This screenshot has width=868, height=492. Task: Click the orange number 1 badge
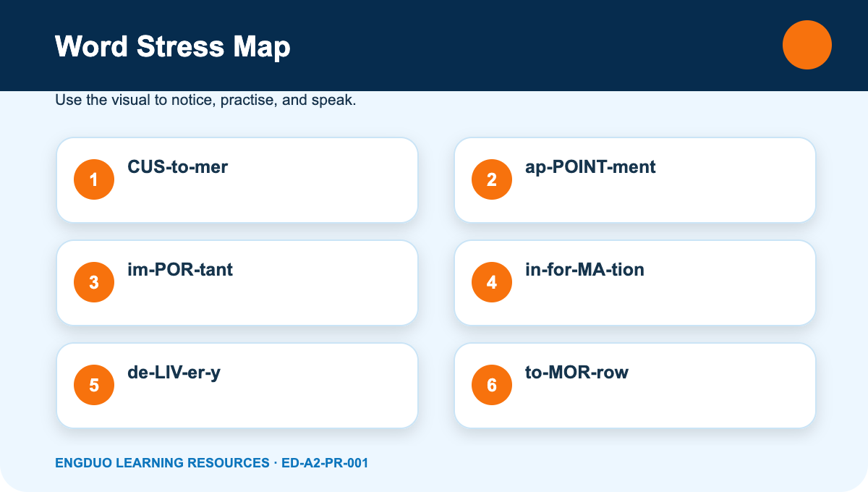pos(94,179)
